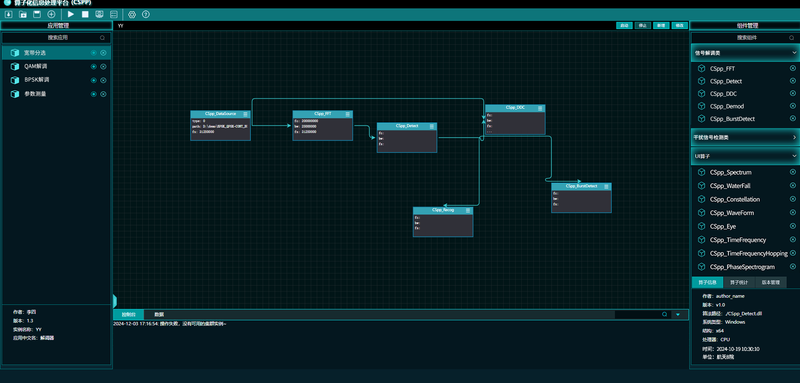Switch to the 算子统计 tab

[x=738, y=282]
